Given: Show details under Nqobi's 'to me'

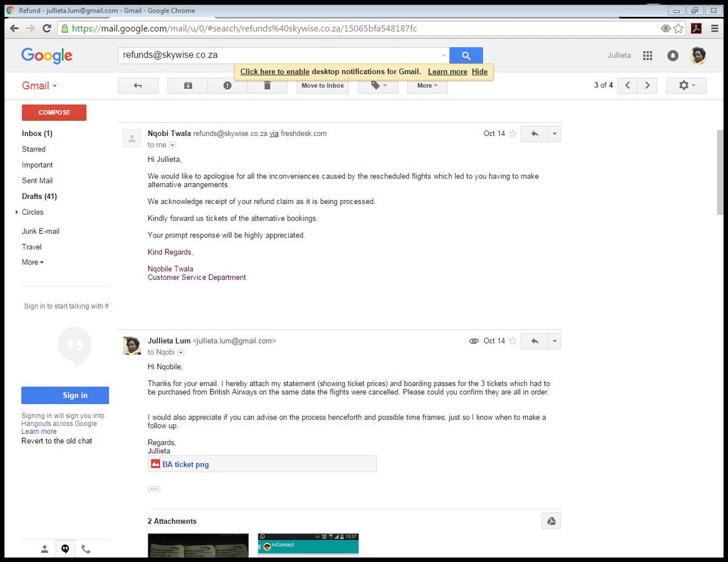Looking at the screenshot, I should click(172, 145).
